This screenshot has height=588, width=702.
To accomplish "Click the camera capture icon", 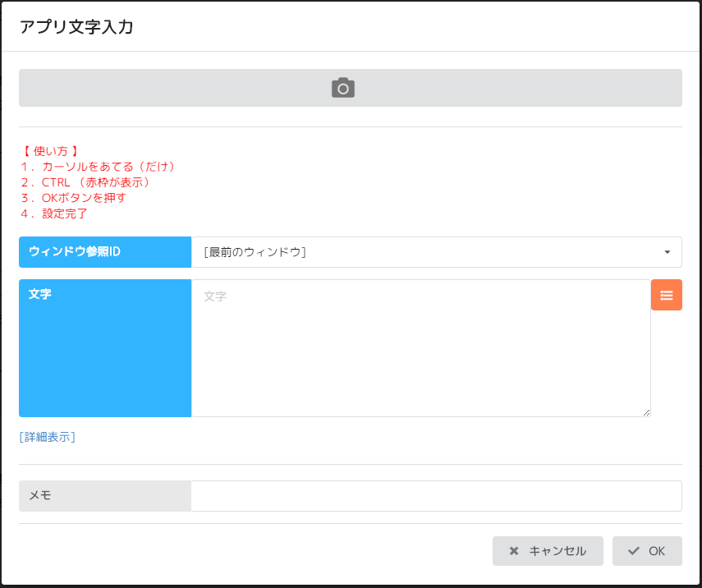I will (x=342, y=87).
